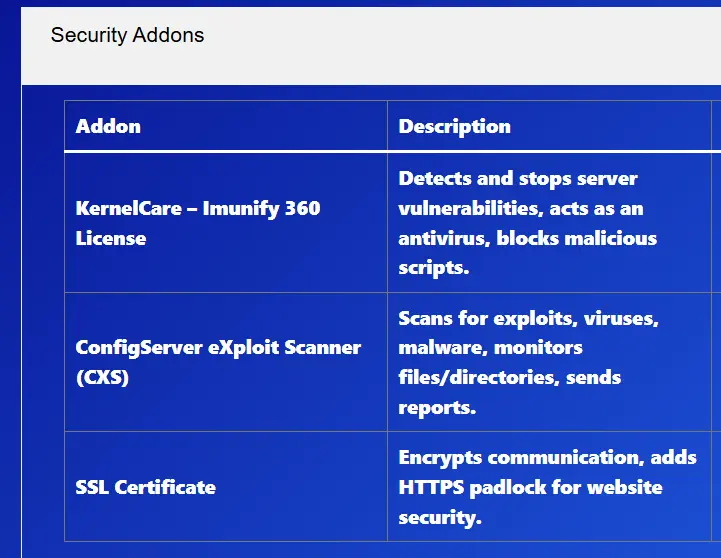Click the SSL Certificate cell

click(226, 487)
